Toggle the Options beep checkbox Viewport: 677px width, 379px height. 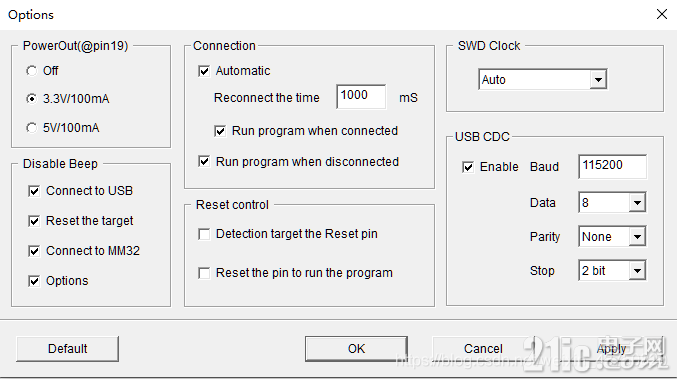coord(34,281)
